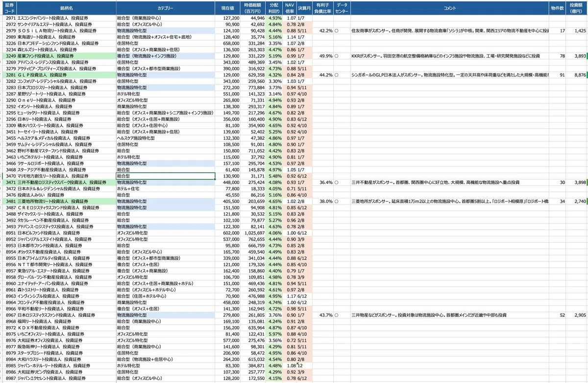Click the 証券コード header cell
The height and width of the screenshot is (383, 588).
pos(9,8)
